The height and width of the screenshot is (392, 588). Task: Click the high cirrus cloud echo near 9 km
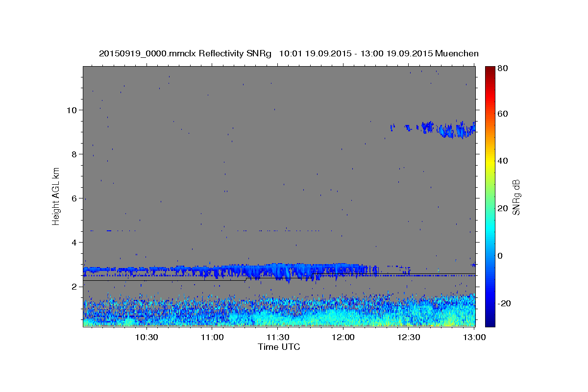click(x=453, y=130)
